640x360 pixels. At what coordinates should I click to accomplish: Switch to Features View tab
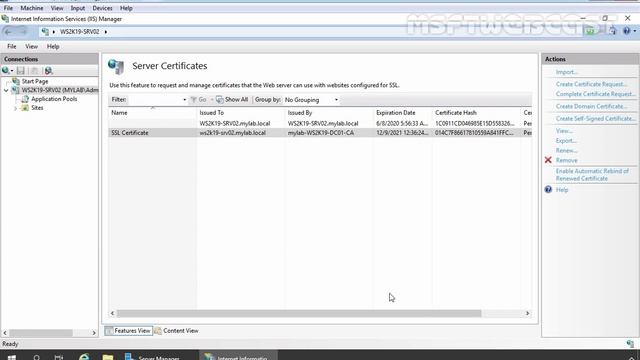pos(129,331)
